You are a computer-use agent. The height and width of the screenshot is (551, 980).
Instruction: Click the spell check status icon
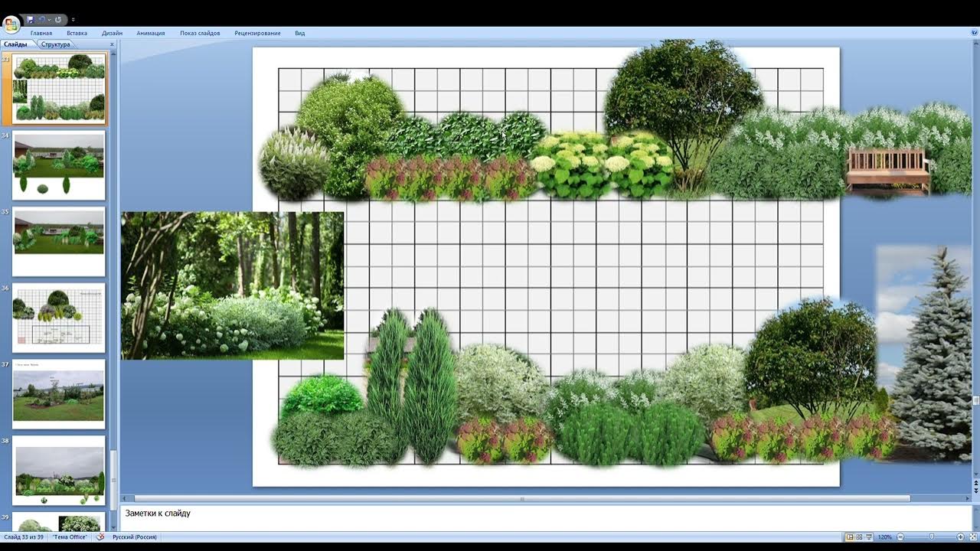(x=100, y=537)
